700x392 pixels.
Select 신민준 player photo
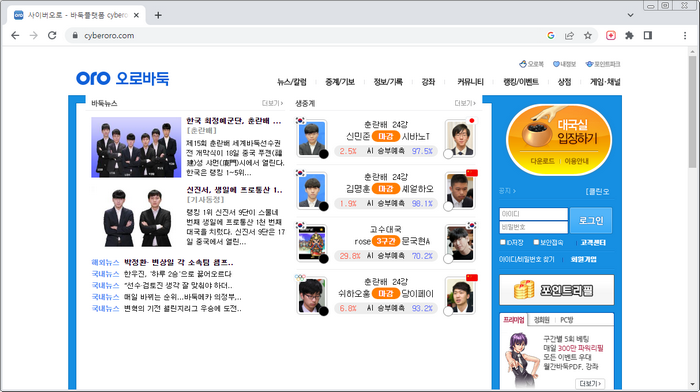[312, 138]
